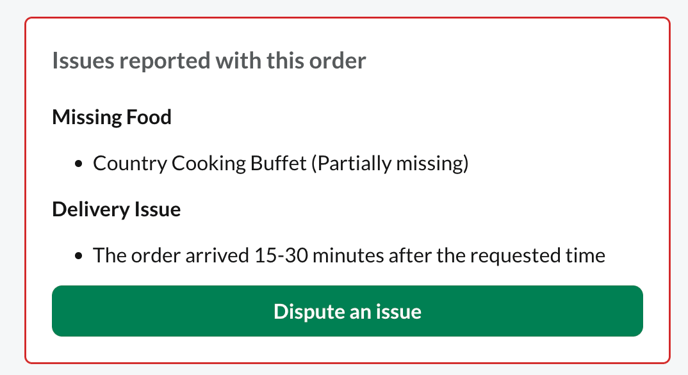Screen dimensions: 688x375
Task: Click the bullet beside the order arrived text
Action: coord(79,256)
